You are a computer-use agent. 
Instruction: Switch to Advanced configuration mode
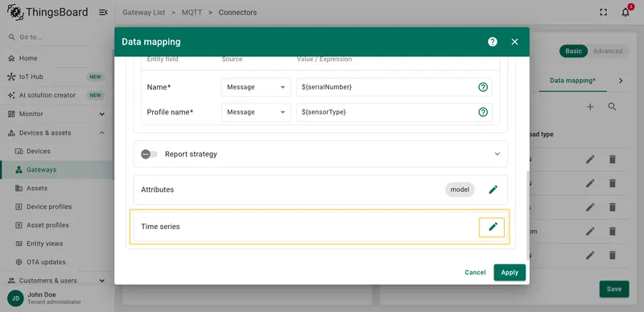click(608, 51)
